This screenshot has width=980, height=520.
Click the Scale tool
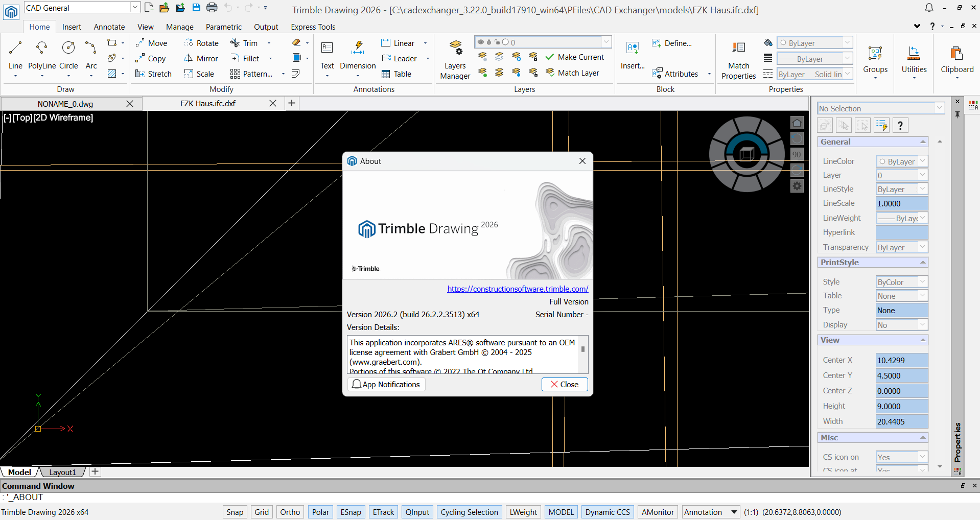pyautogui.click(x=199, y=74)
